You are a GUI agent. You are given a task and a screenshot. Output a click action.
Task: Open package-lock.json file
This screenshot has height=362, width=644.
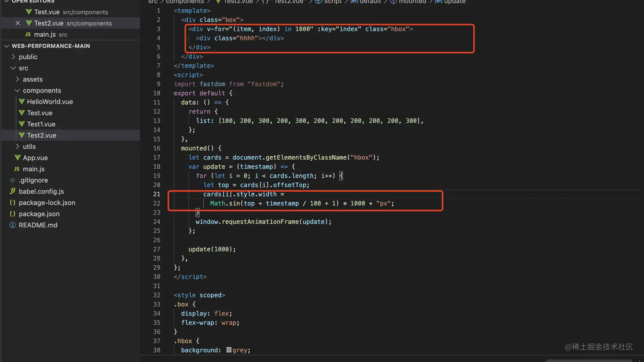pos(47,203)
